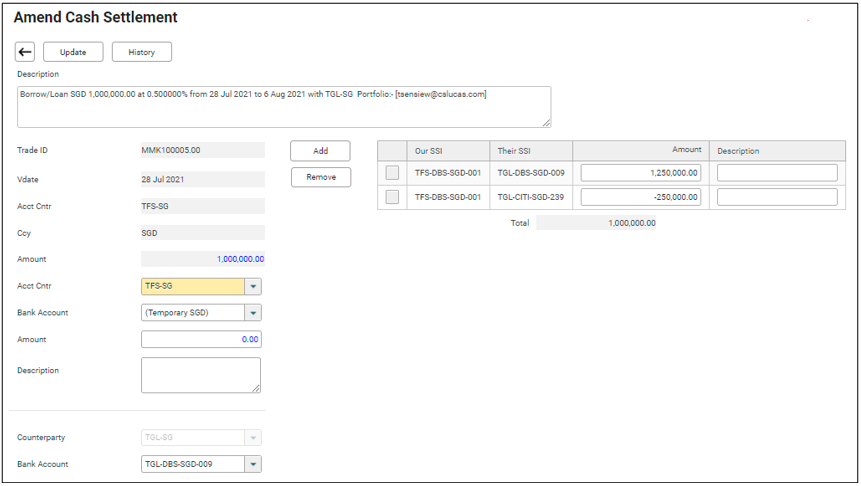Tick the checkbox for TGL-CITI-SGD-239 row
This screenshot has height=486, width=861.
392,197
